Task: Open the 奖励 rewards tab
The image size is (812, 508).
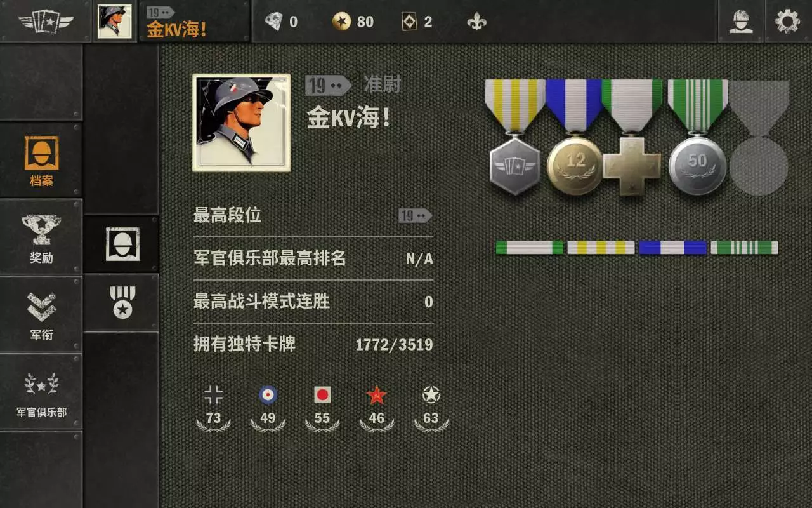Action: pyautogui.click(x=41, y=239)
